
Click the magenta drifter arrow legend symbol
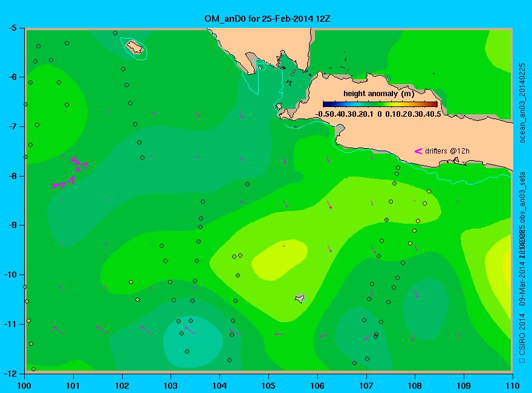(x=418, y=151)
